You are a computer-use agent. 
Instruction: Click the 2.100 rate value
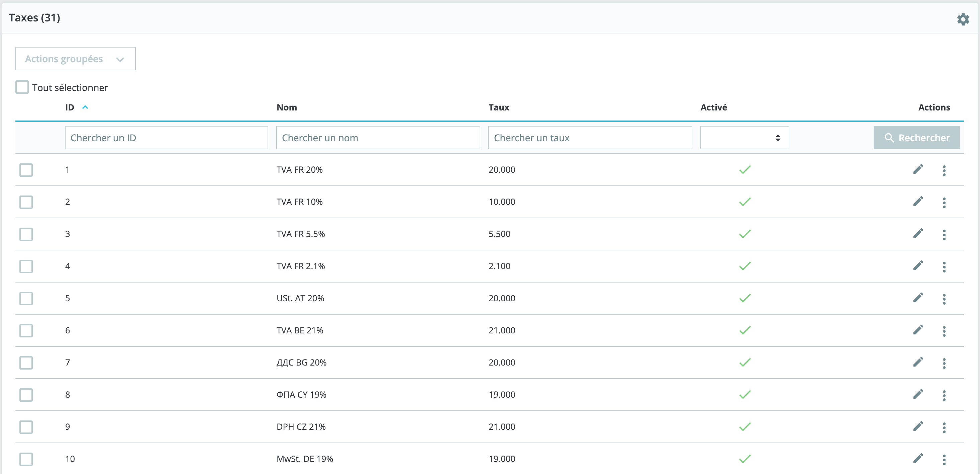[499, 266]
